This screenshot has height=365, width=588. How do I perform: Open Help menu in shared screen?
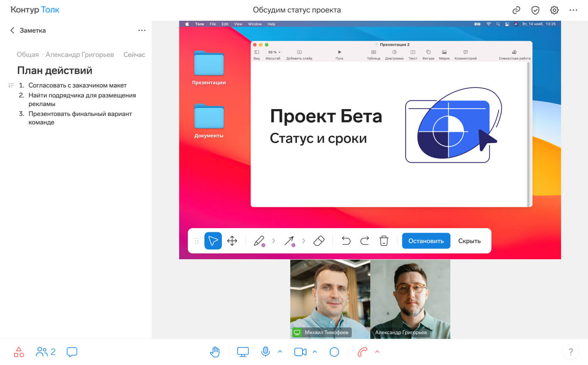pos(271,24)
